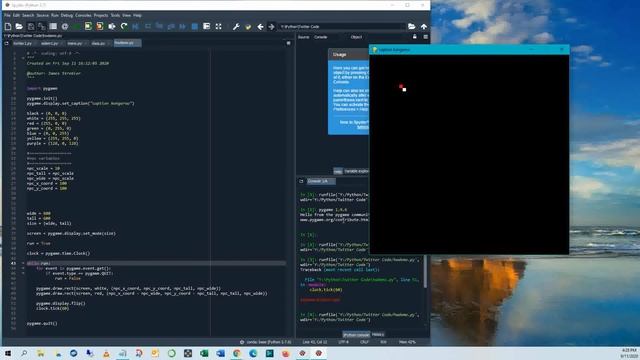Run current cell and advance
Viewport: 640px width, 360px height.
pos(100,27)
